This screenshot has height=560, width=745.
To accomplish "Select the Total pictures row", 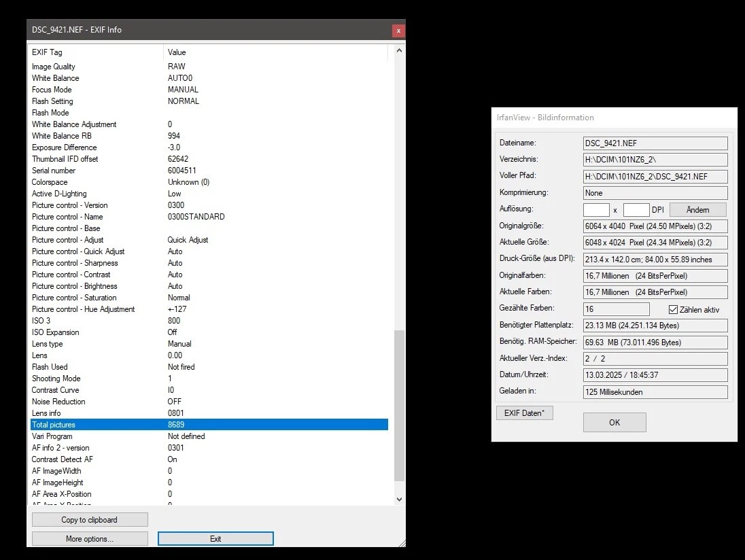I will click(209, 425).
